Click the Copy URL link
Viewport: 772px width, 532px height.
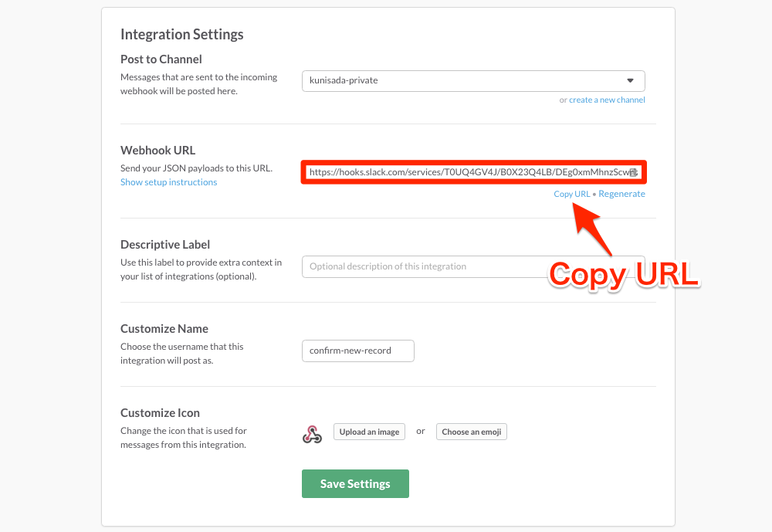coord(571,194)
